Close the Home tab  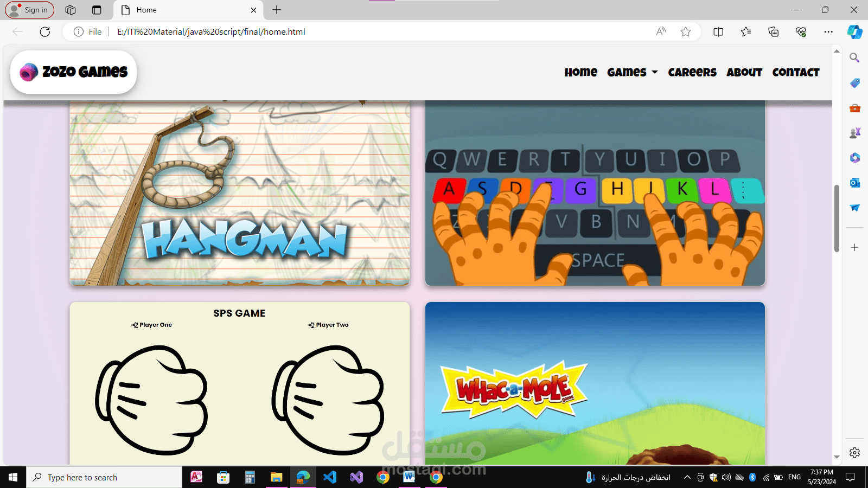(253, 10)
